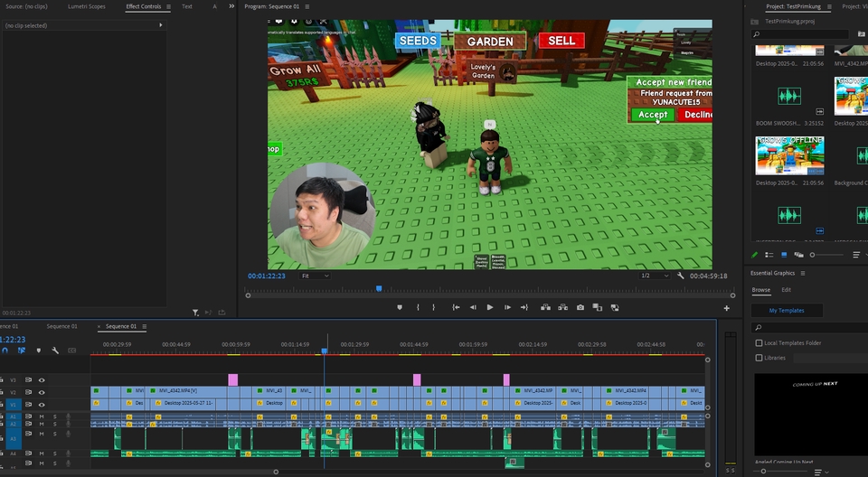Viewport: 868px width, 477px height.
Task: Expand the clip arrow in Effect Controls
Action: pos(161,25)
